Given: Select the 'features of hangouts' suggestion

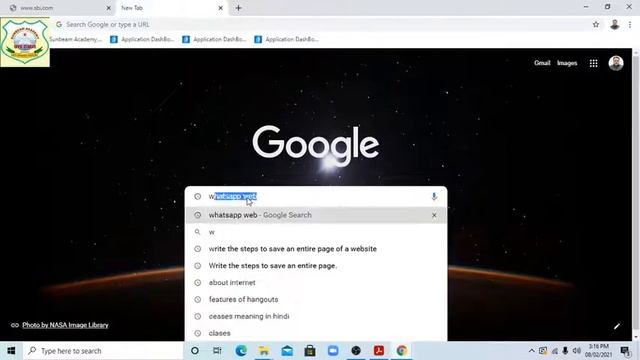Looking at the screenshot, I should 316,299.
